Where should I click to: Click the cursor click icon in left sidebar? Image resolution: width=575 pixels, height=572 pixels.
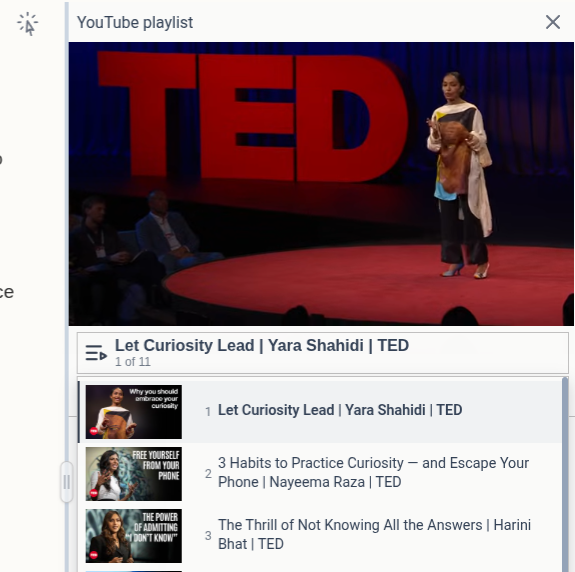(28, 24)
